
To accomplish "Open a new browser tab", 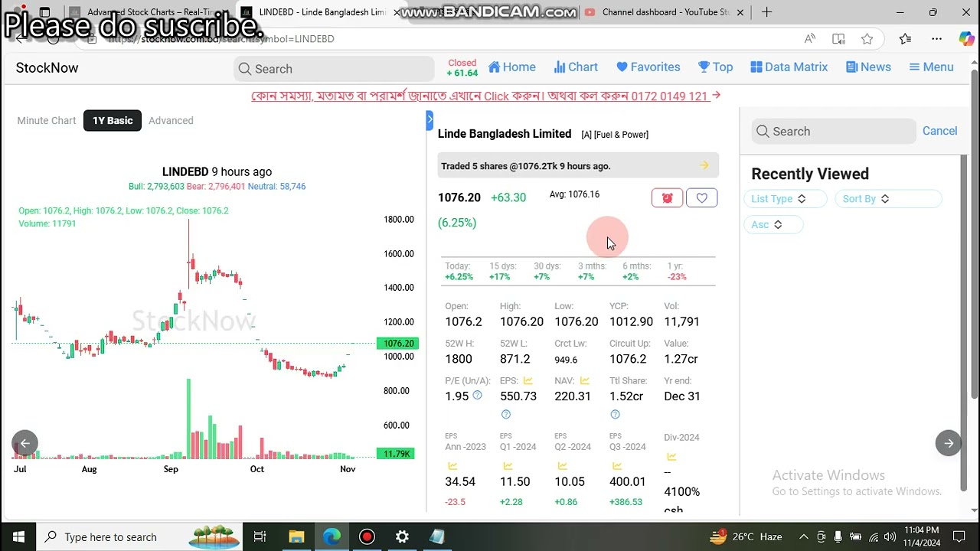I will click(766, 12).
